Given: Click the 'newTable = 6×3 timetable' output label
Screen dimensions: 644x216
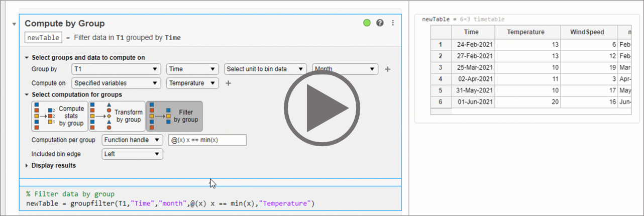Looking at the screenshot, I should click(463, 19).
